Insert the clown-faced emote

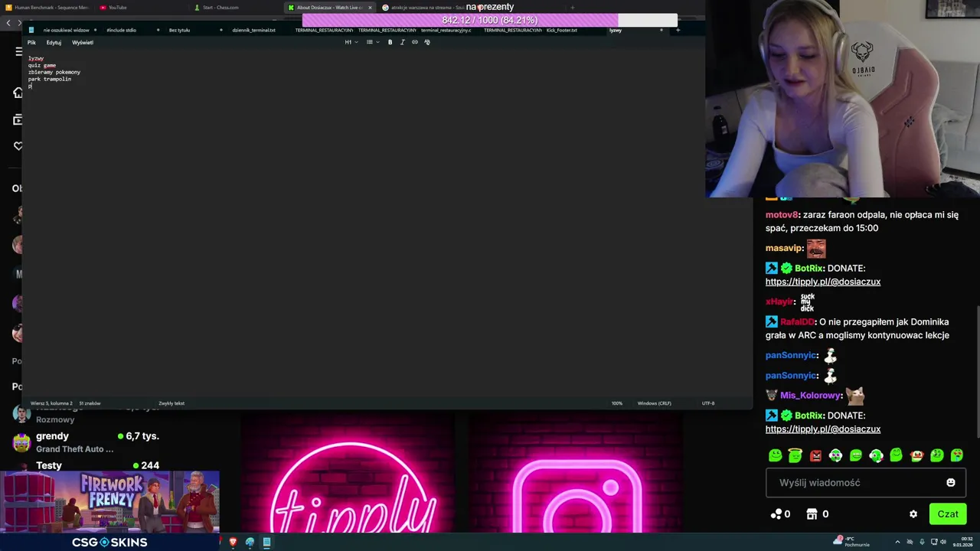click(x=916, y=455)
